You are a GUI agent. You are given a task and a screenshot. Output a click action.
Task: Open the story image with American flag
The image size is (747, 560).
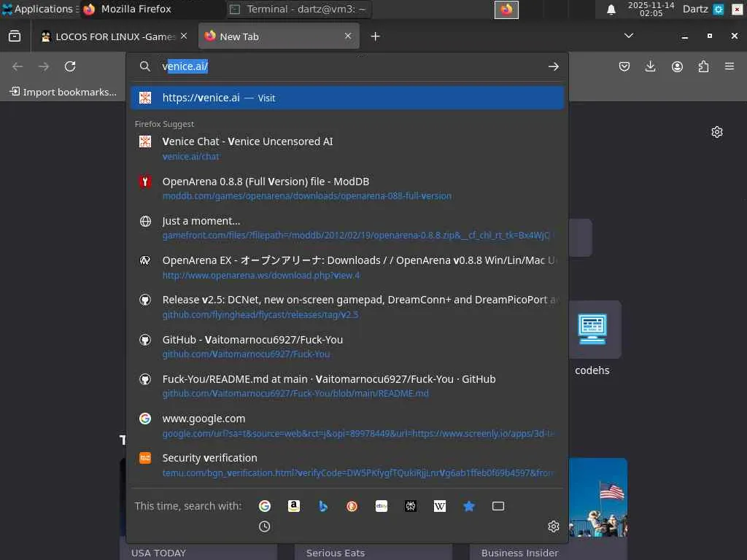598,497
